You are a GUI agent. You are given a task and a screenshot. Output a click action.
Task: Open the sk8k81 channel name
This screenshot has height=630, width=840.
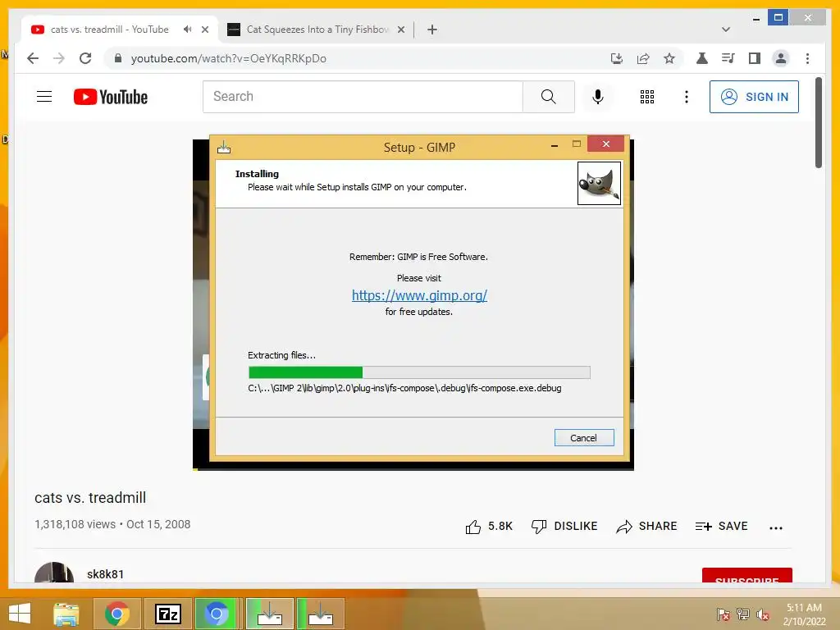tap(106, 574)
